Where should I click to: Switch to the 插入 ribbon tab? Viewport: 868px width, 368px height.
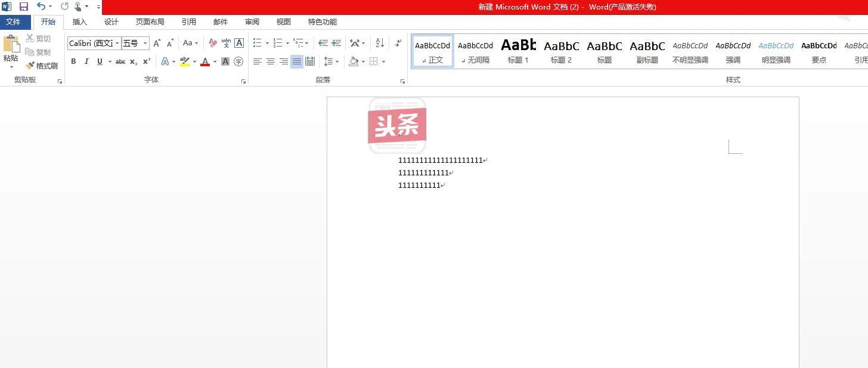tap(80, 21)
